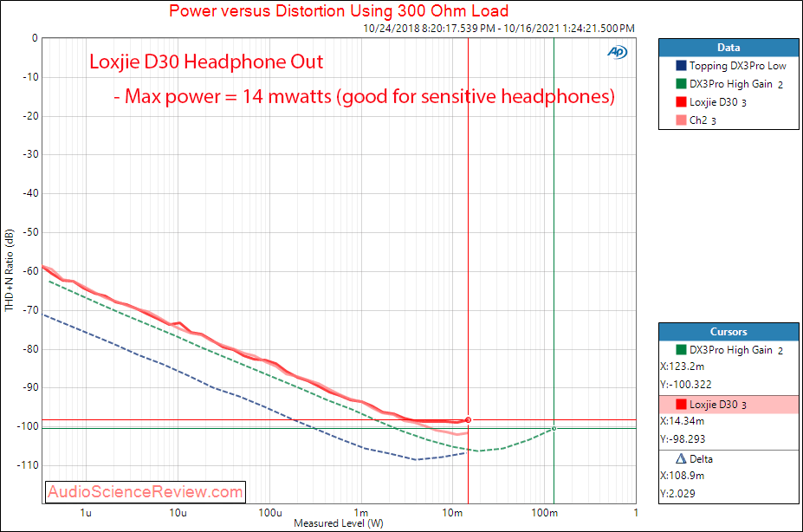Click the red Loxjie D30 swatch in Cursors panel
This screenshot has height=532, width=803.
[x=681, y=405]
